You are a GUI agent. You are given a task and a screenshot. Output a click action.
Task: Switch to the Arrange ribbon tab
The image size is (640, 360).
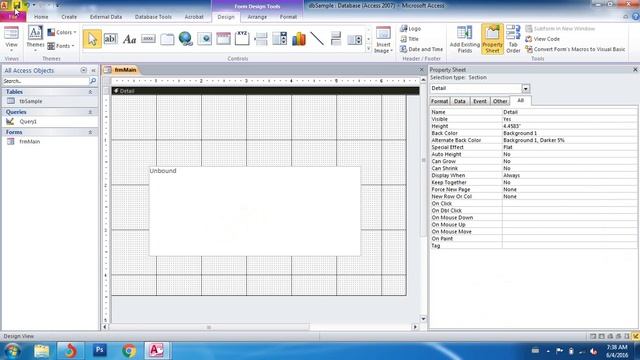[257, 17]
